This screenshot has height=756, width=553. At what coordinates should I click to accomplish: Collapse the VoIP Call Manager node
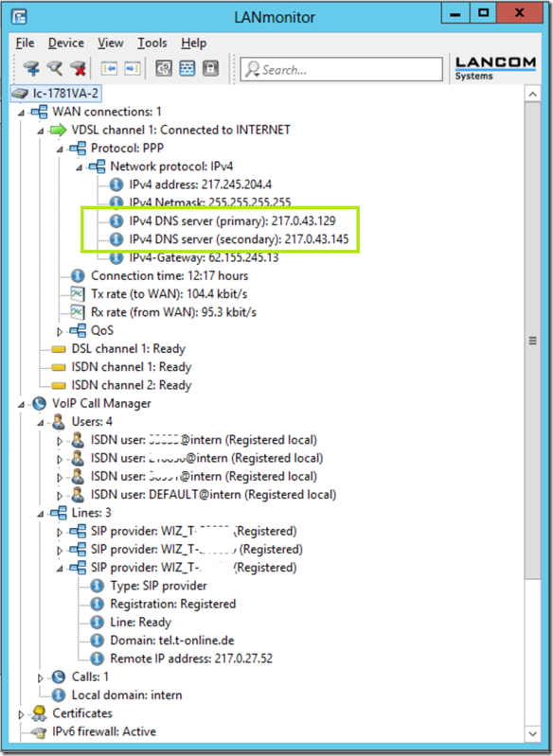click(21, 405)
